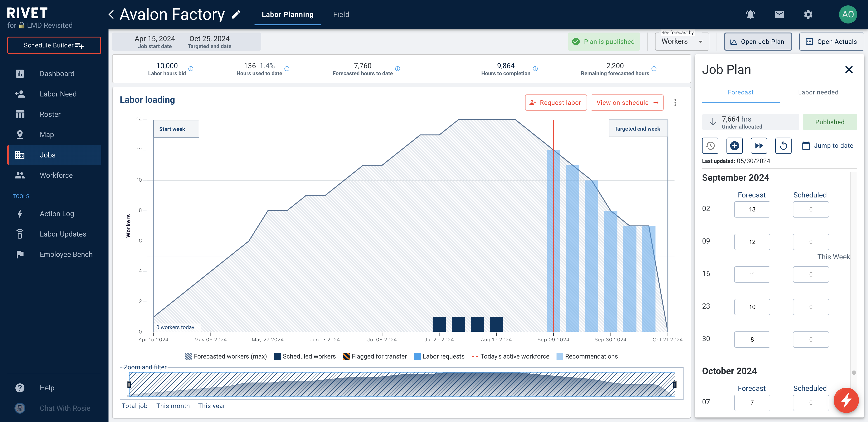Open the settings gear
Screen dimensions: 868x422
pyautogui.click(x=808, y=14)
